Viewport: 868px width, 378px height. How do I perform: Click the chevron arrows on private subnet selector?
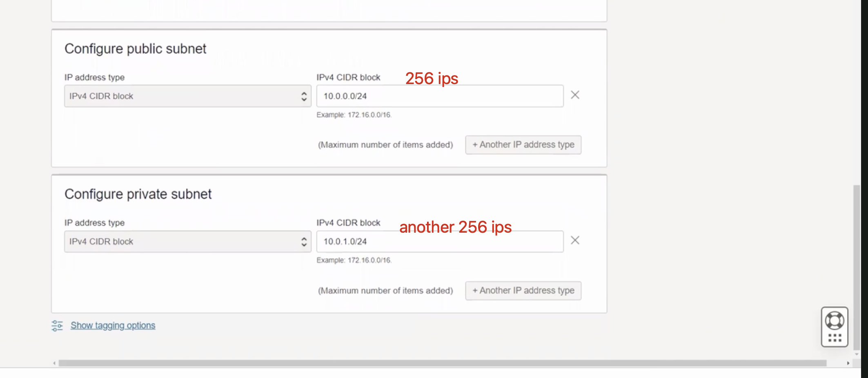(304, 242)
